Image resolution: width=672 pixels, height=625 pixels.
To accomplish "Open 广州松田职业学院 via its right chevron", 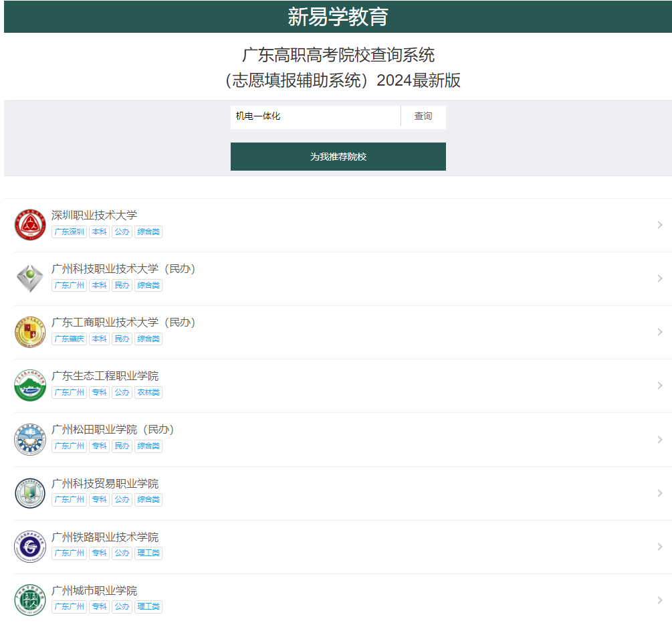I will [x=660, y=440].
